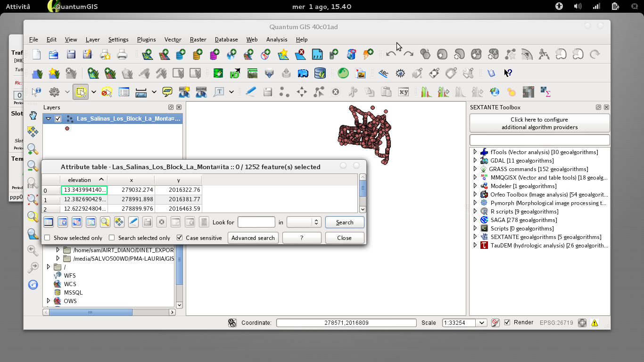644x362 pixels.
Task: Open the map Scale dropdown
Action: (x=481, y=323)
